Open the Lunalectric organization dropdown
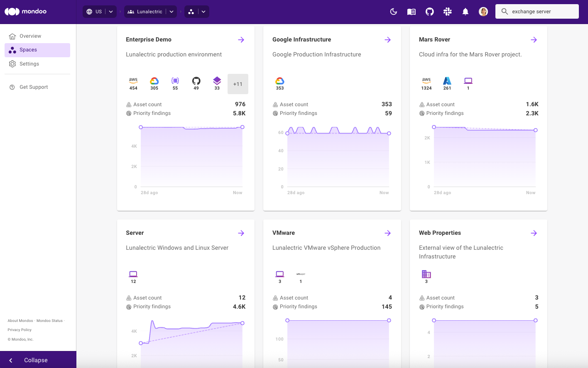Image resolution: width=588 pixels, height=368 pixels. click(171, 11)
